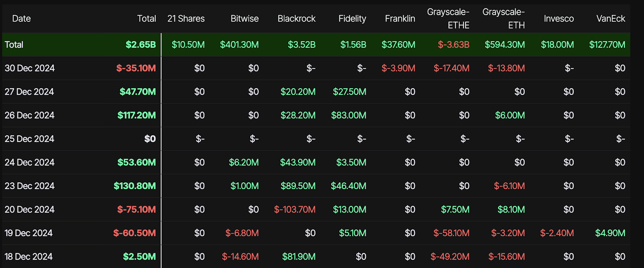Select the $7.50M Grayscale-ETHE value
The image size is (644, 268).
coord(455,209)
